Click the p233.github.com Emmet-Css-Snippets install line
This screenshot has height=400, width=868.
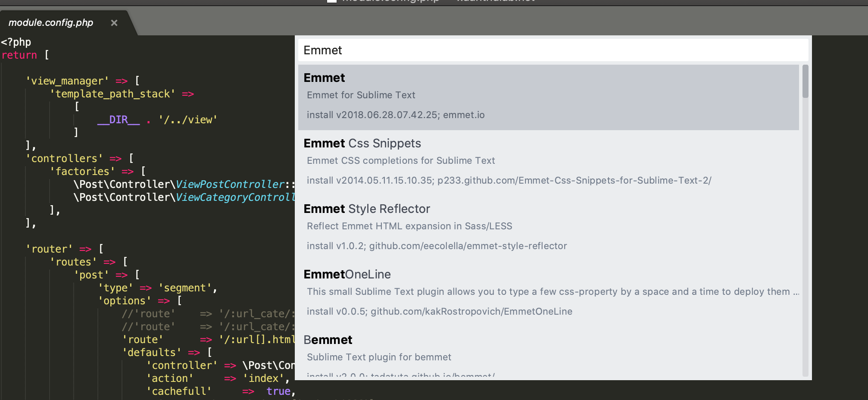click(x=509, y=181)
